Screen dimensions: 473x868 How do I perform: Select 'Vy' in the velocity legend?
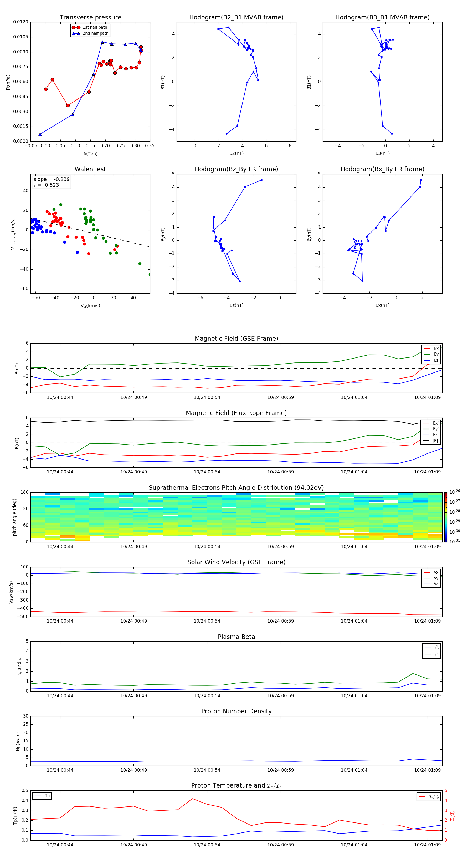click(431, 578)
